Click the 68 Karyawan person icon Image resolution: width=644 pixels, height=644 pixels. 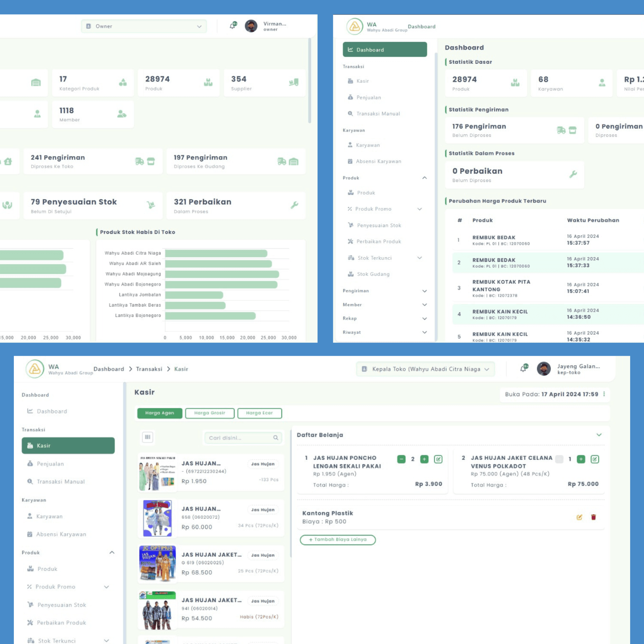pos(602,82)
